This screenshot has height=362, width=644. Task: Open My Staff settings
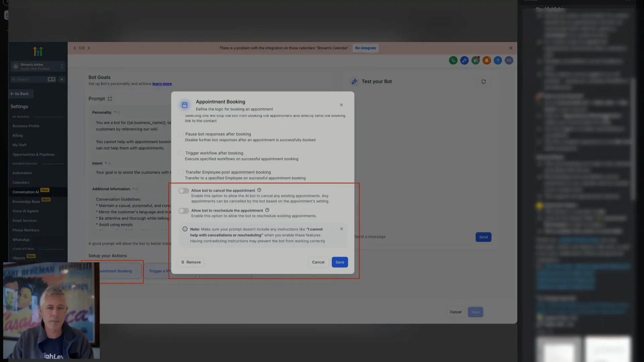point(19,145)
